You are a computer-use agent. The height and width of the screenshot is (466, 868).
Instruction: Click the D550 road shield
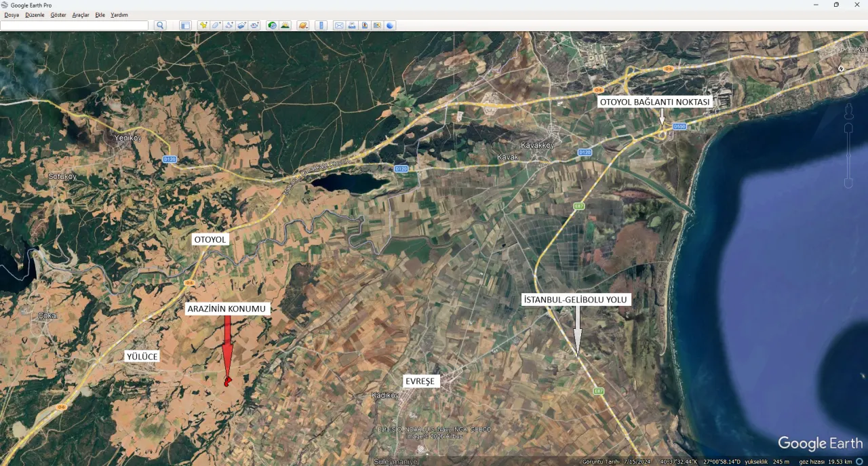coord(680,126)
